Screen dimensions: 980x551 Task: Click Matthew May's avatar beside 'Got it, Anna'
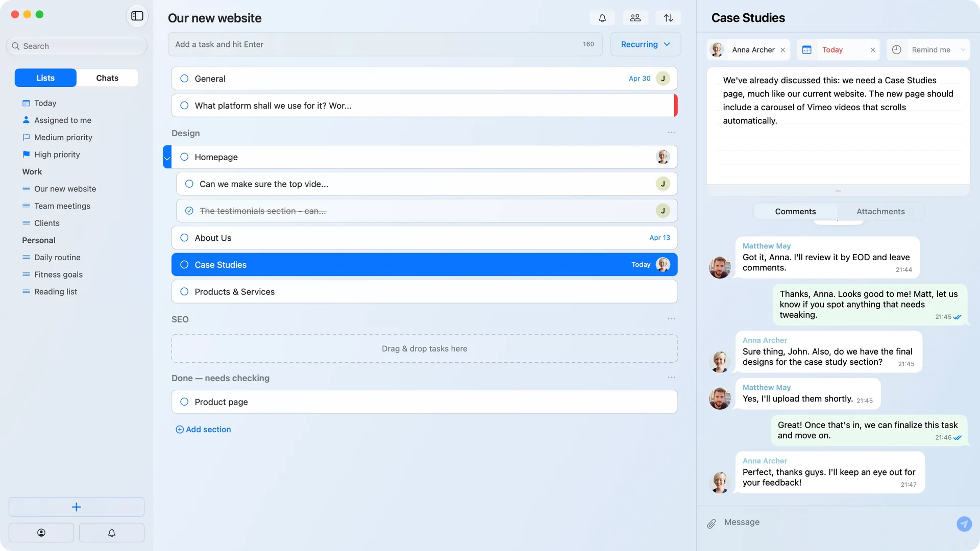tap(720, 267)
